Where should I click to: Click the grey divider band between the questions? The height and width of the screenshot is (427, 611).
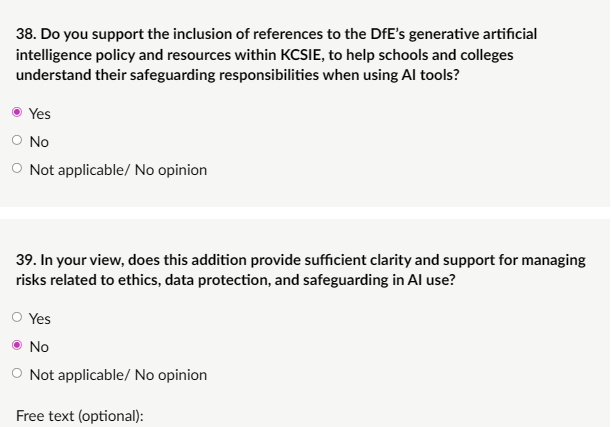click(305, 217)
